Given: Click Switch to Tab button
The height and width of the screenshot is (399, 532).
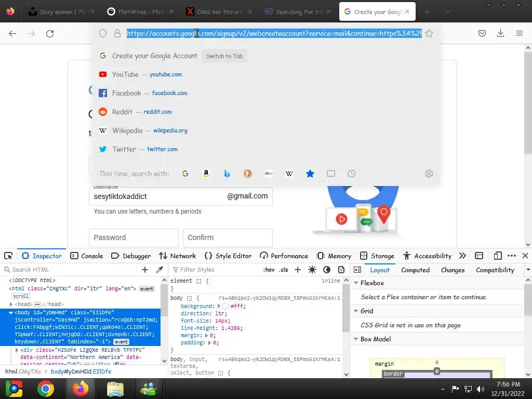Looking at the screenshot, I should 224,56.
